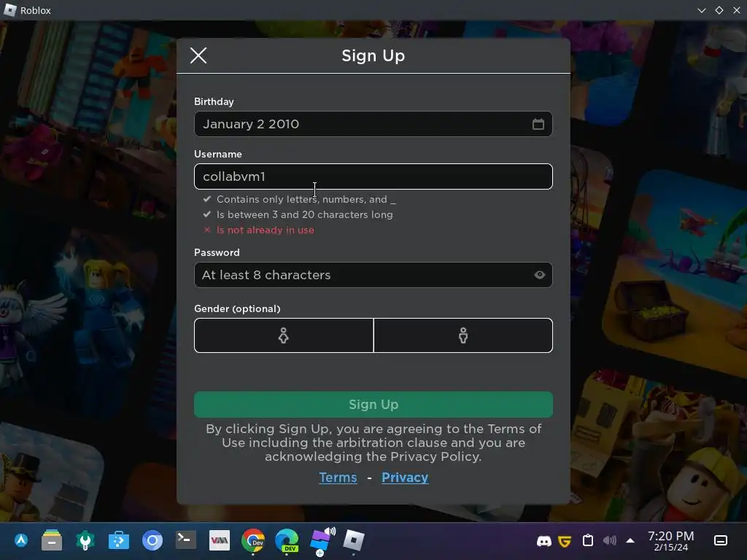Click into the Username field containing collabvm1
Viewport: 747px width, 560px height.
[x=373, y=176]
